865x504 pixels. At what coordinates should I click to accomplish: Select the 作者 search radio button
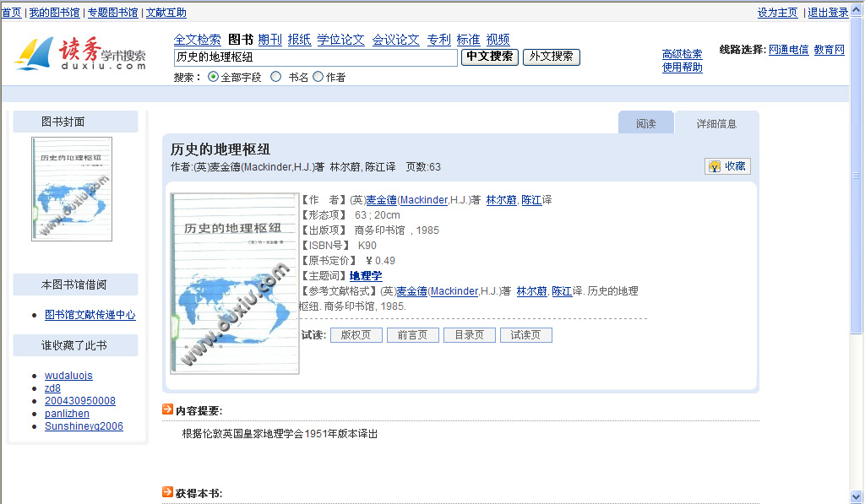tap(318, 77)
